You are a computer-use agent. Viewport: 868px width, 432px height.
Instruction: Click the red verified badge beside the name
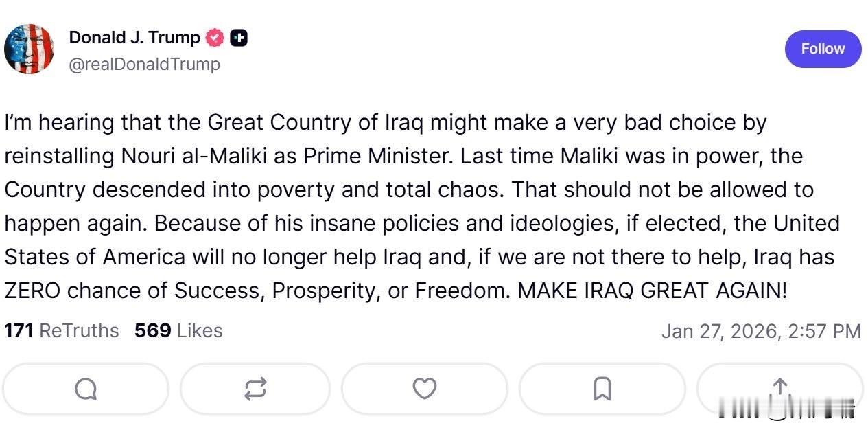[x=215, y=38]
